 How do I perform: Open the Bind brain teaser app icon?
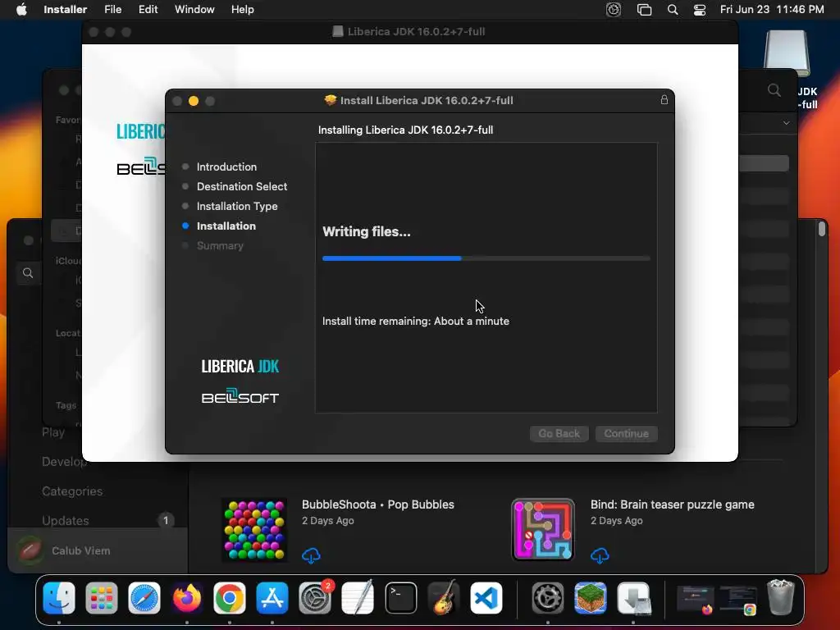[x=543, y=530]
